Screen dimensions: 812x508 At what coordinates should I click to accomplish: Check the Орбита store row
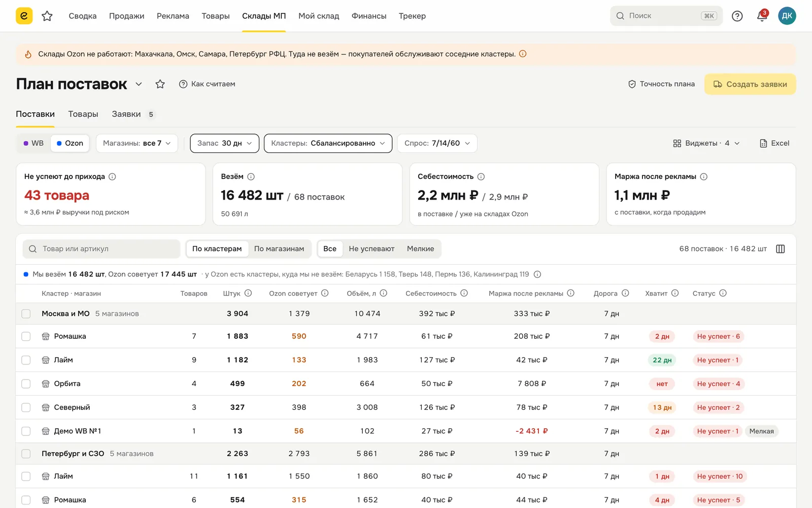[26, 384]
